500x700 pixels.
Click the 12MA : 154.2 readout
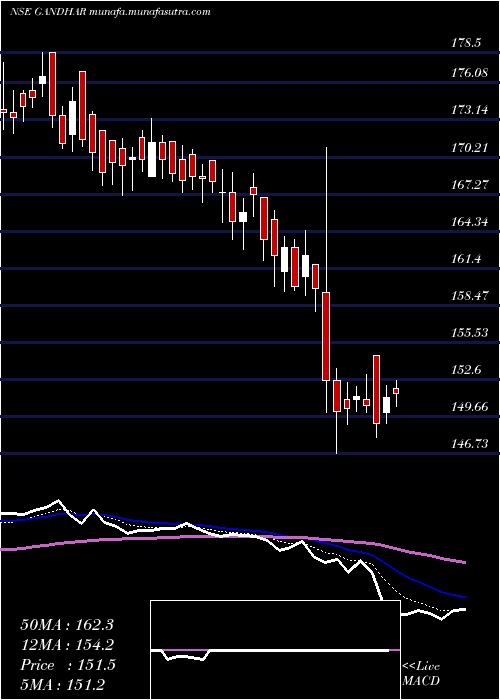click(67, 645)
